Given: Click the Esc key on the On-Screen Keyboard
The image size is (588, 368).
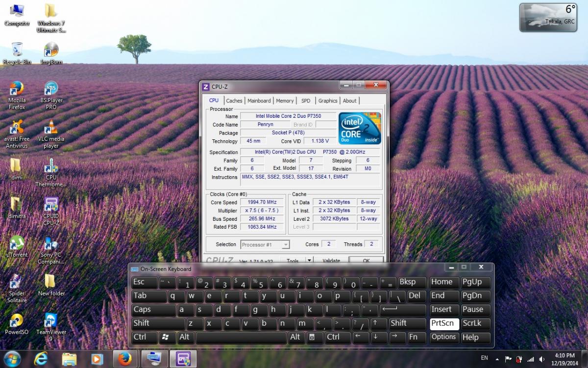Looking at the screenshot, I should [x=145, y=282].
